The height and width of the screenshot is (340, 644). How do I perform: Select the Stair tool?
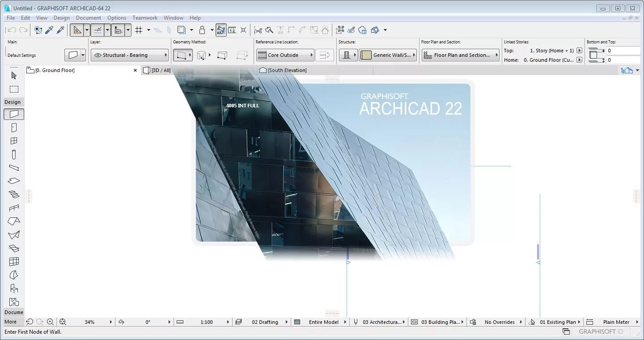pyautogui.click(x=14, y=194)
